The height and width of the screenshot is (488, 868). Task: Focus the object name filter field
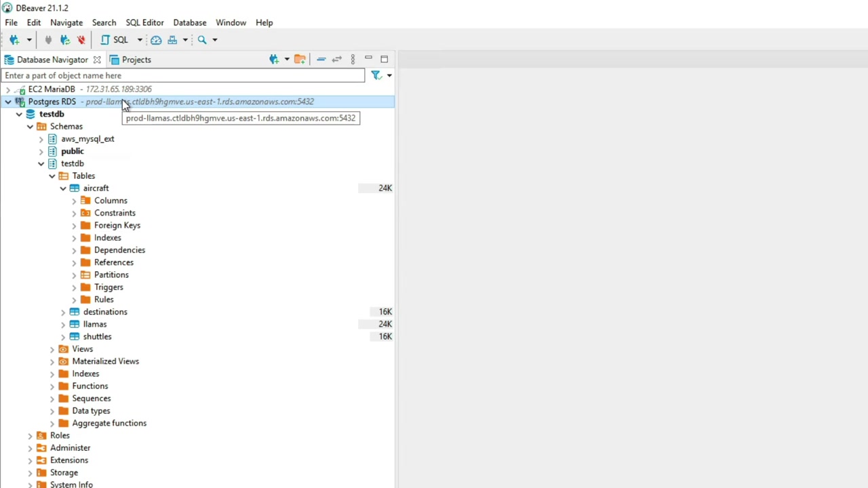[183, 75]
